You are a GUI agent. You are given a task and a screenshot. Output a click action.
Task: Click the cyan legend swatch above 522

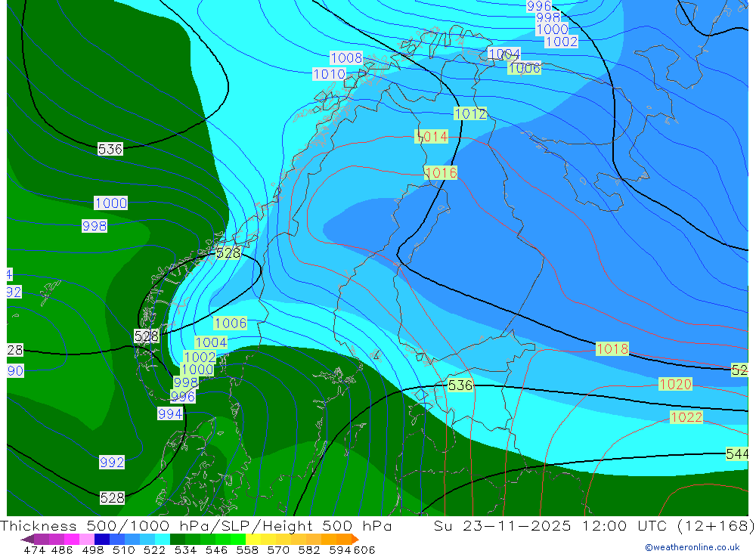(163, 539)
